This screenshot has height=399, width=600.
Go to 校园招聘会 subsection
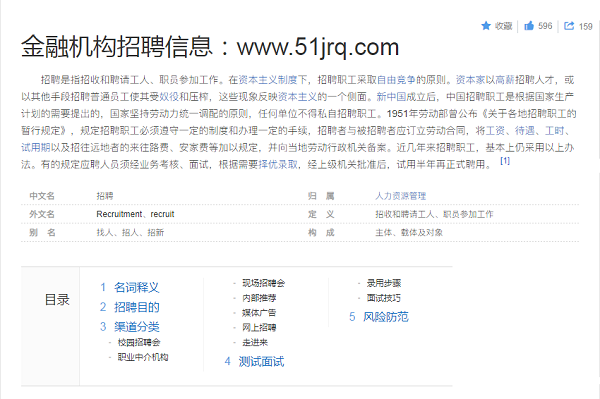click(139, 342)
